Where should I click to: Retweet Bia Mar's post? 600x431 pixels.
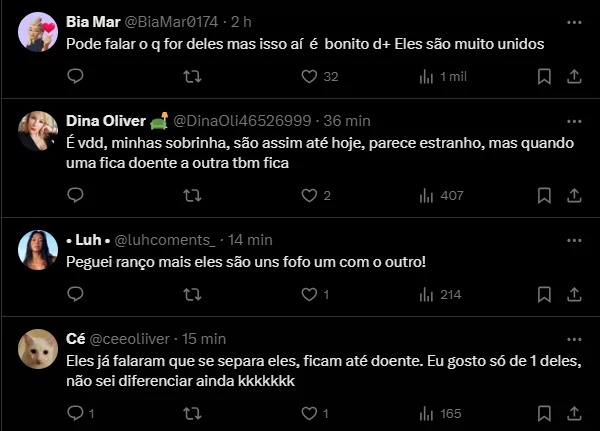pos(193,77)
